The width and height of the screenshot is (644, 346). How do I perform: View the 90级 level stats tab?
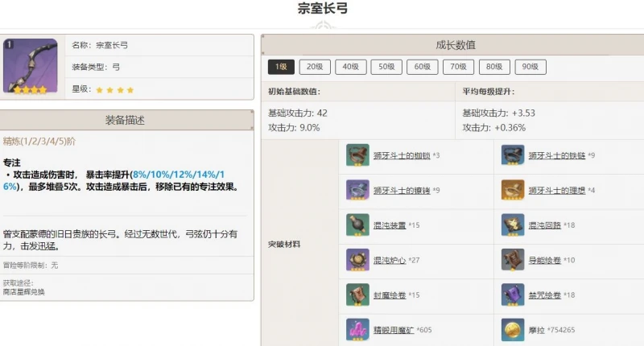tap(530, 68)
